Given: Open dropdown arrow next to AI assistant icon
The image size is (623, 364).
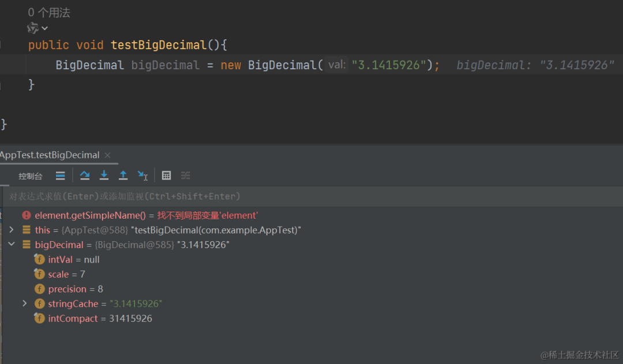Looking at the screenshot, I should click(45, 28).
